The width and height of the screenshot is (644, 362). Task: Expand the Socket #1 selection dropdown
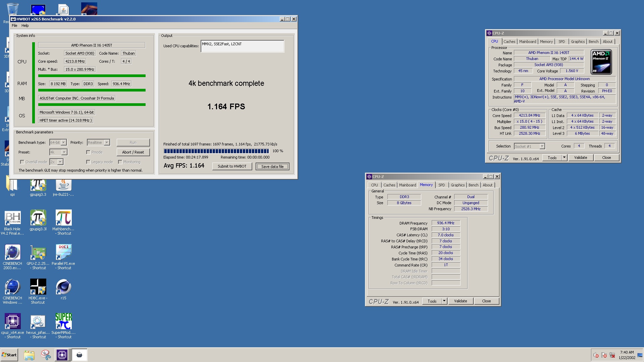(x=542, y=146)
